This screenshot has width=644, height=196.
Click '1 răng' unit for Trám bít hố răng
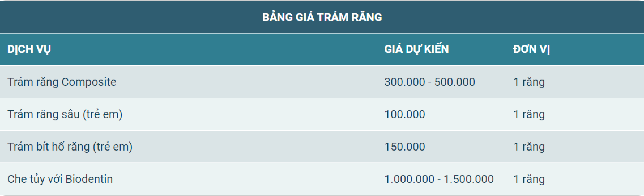[x=529, y=147]
